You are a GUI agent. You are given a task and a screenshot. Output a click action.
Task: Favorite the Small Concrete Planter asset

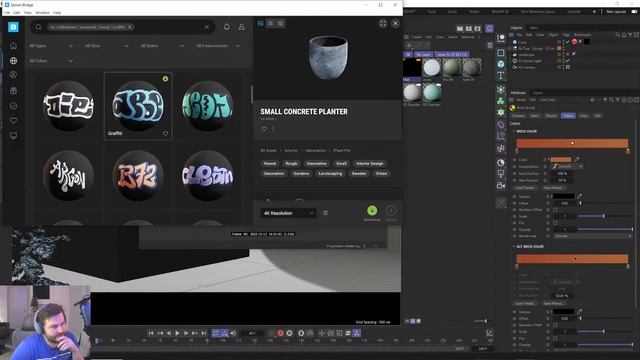[x=264, y=129]
